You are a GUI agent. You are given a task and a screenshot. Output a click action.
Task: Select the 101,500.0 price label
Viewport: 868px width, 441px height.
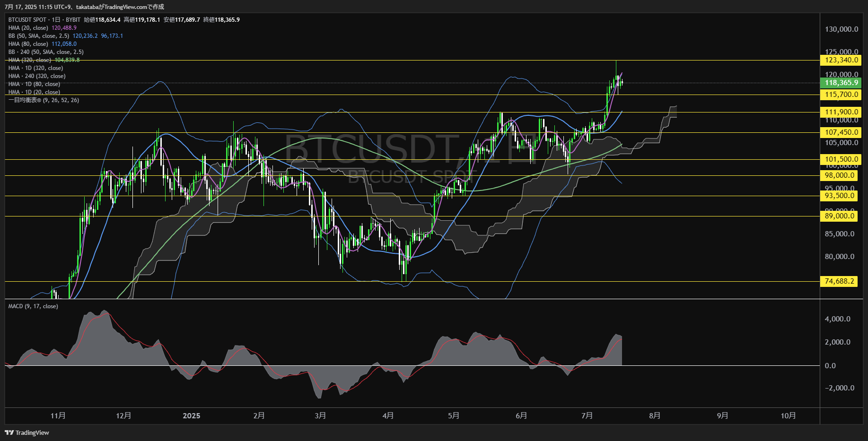point(841,159)
